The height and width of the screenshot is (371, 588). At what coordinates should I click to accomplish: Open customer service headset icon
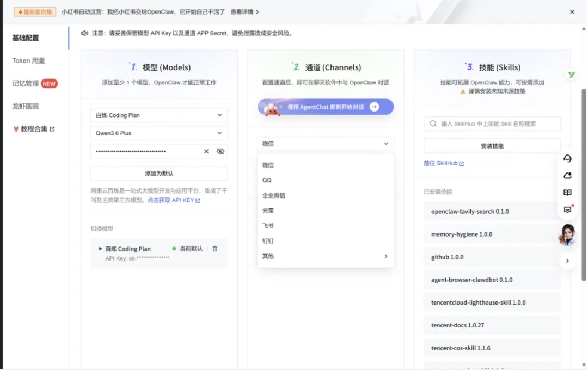point(567,159)
